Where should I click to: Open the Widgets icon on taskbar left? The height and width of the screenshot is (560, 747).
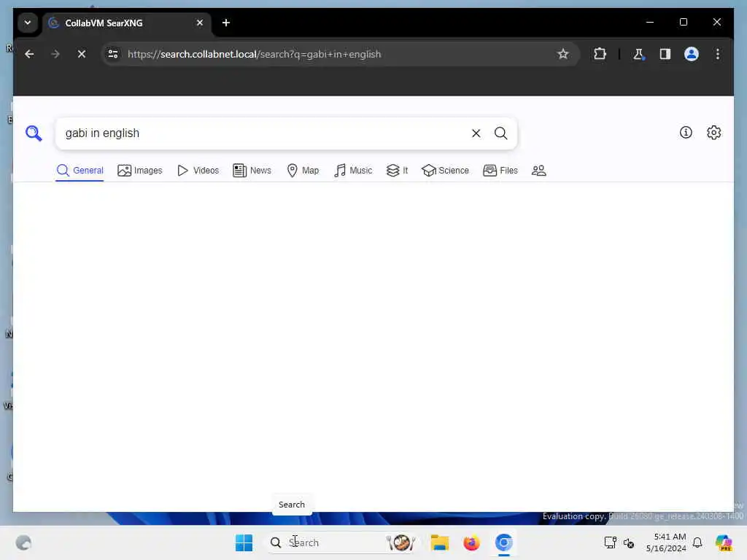(23, 542)
